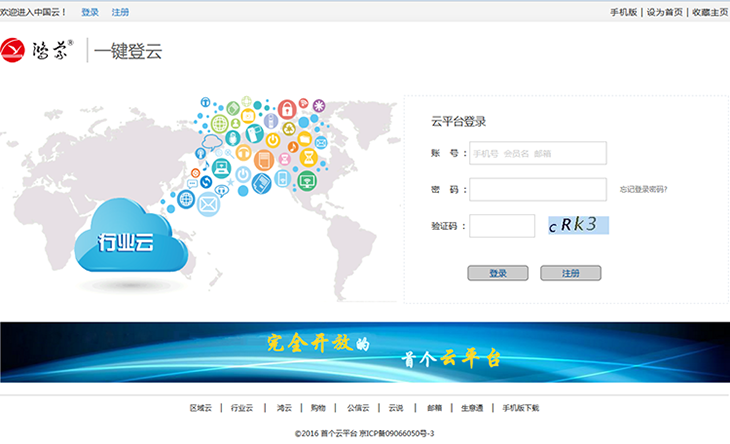The width and height of the screenshot is (730, 444).
Task: Open 区域云 in the footer navigation
Action: point(201,408)
